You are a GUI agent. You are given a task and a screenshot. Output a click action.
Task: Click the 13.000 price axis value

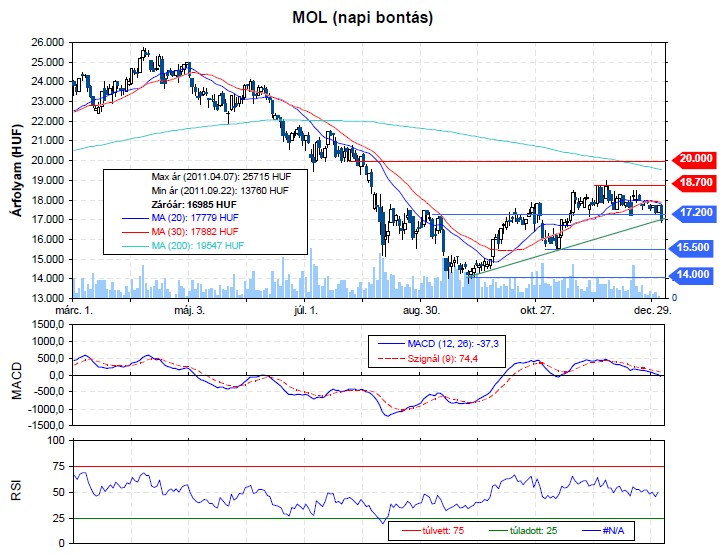[x=48, y=298]
